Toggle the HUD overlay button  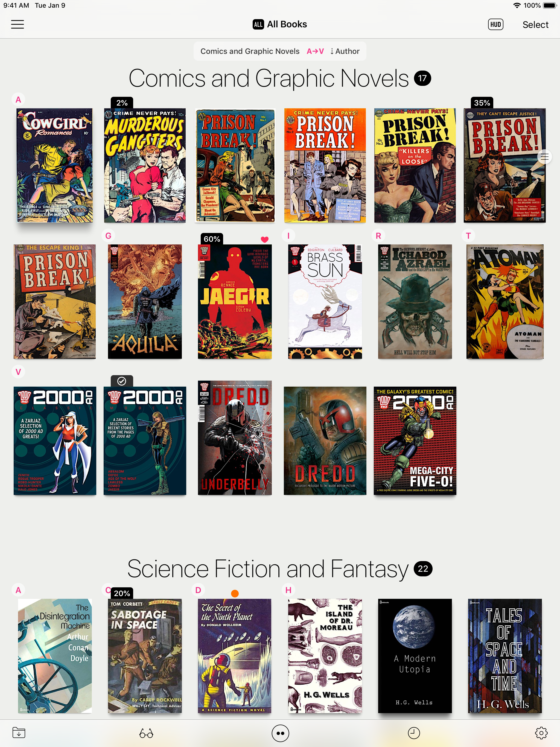point(495,24)
